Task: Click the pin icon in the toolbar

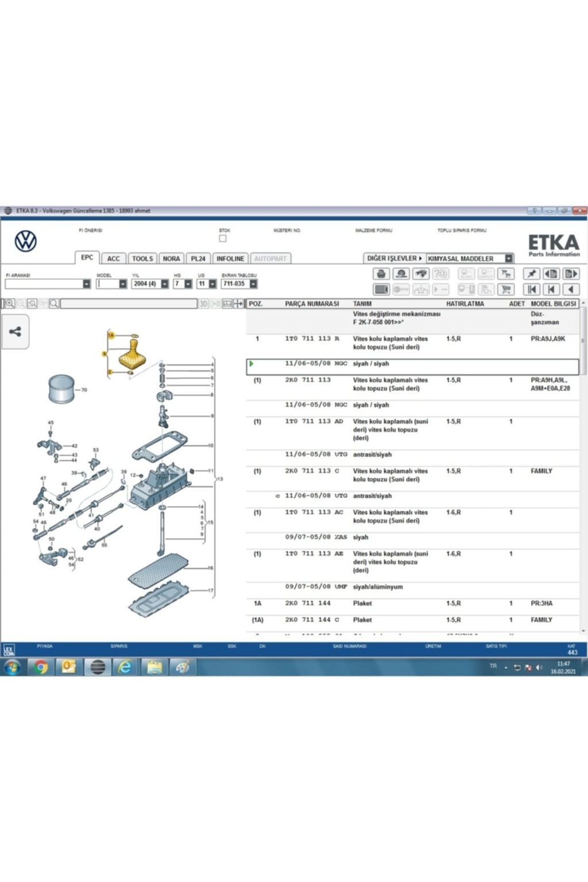Action: 531,274
